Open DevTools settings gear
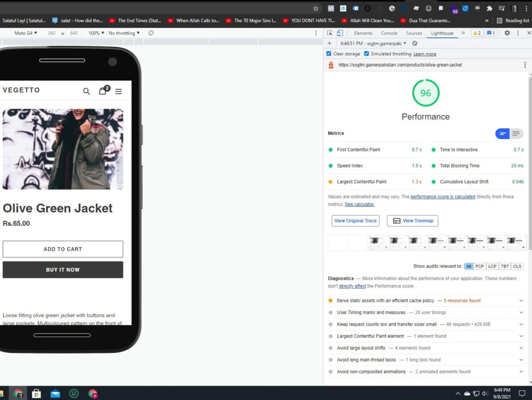Screen dimensions: 532x400 (x=507, y=33)
